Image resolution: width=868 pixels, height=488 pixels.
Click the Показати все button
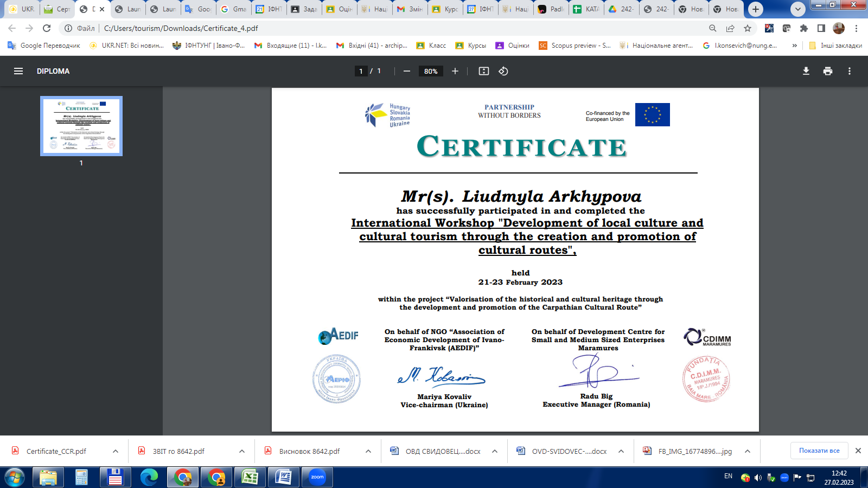(x=819, y=451)
